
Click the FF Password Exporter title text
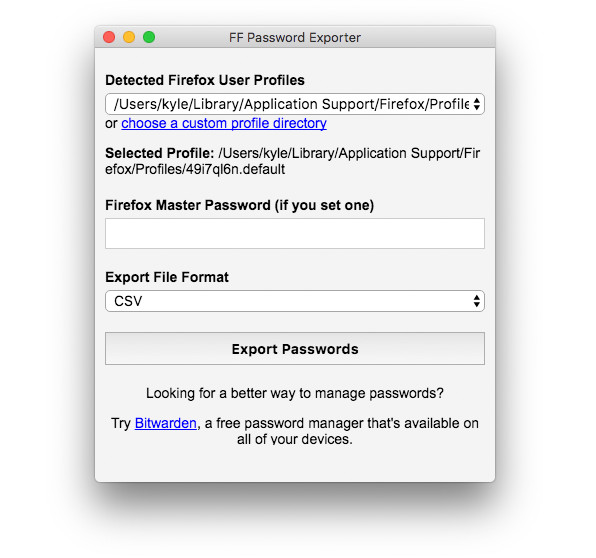pos(295,38)
